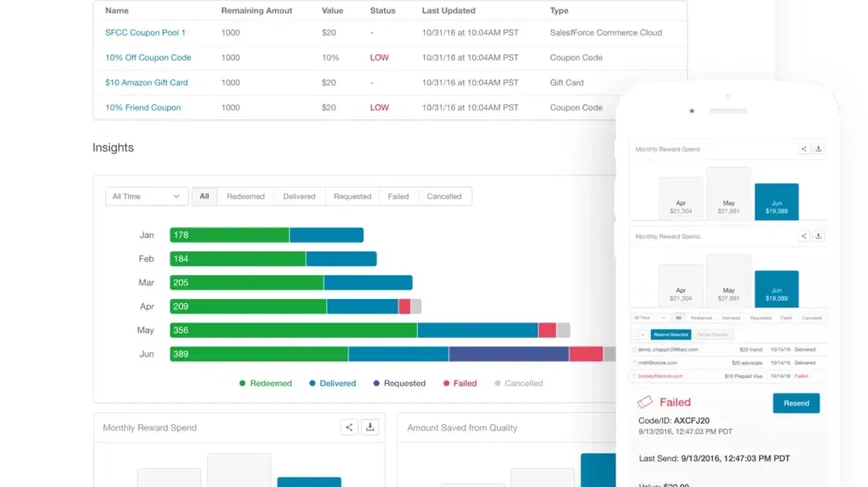
Task: Click download icon on phone's lower Monthly Reward Spend card
Action: click(x=818, y=236)
